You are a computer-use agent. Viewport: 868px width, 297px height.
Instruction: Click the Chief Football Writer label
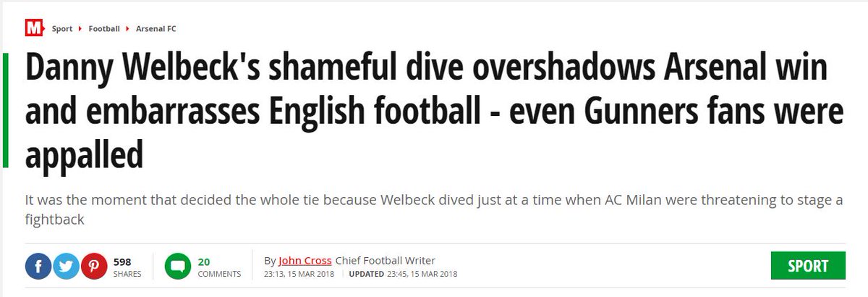(386, 261)
